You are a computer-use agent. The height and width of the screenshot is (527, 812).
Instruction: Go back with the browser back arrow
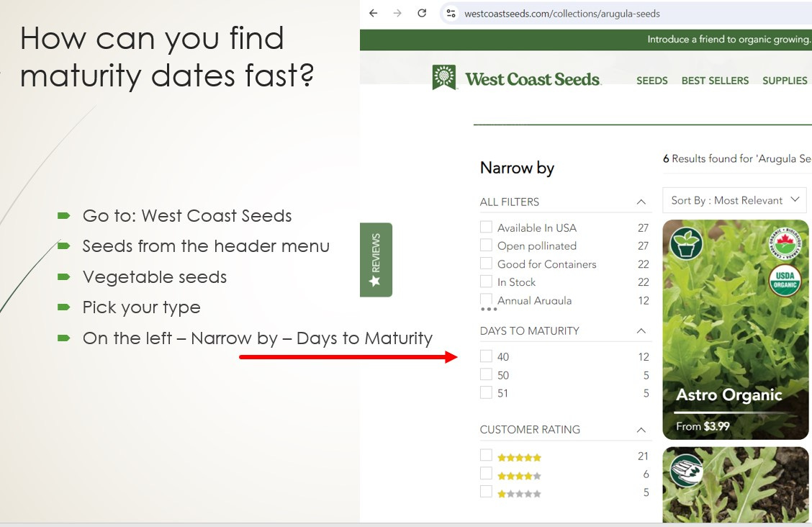(374, 14)
